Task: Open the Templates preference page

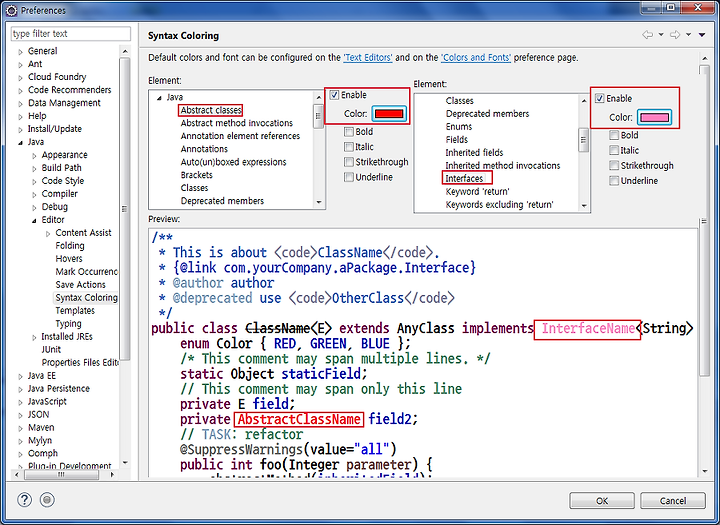Action: pos(75,310)
